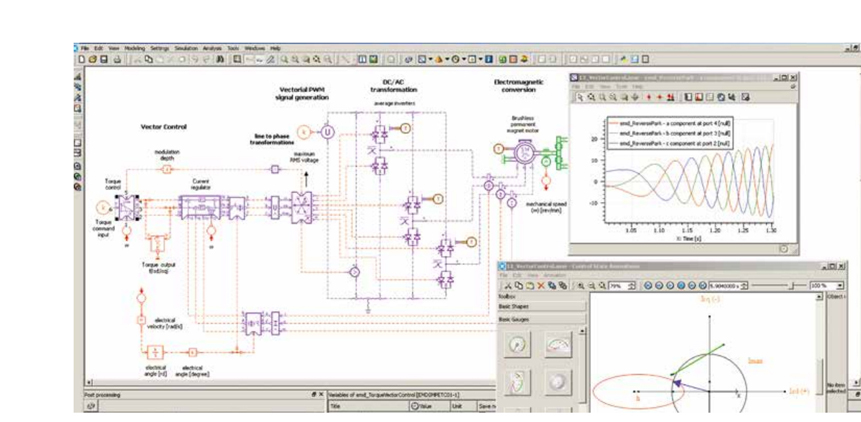The height and width of the screenshot is (422, 861).
Task: Click the round dial gauge in toolbox
Action: pos(517,346)
